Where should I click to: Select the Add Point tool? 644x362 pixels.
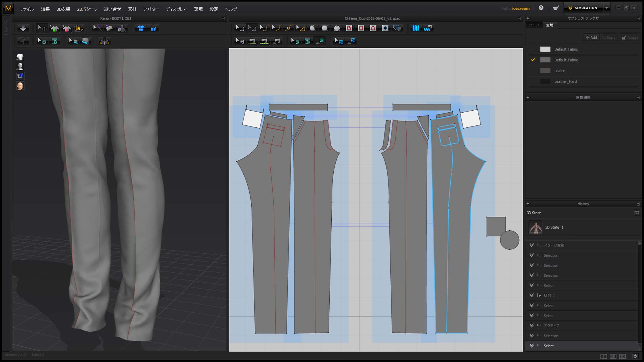tap(288, 28)
